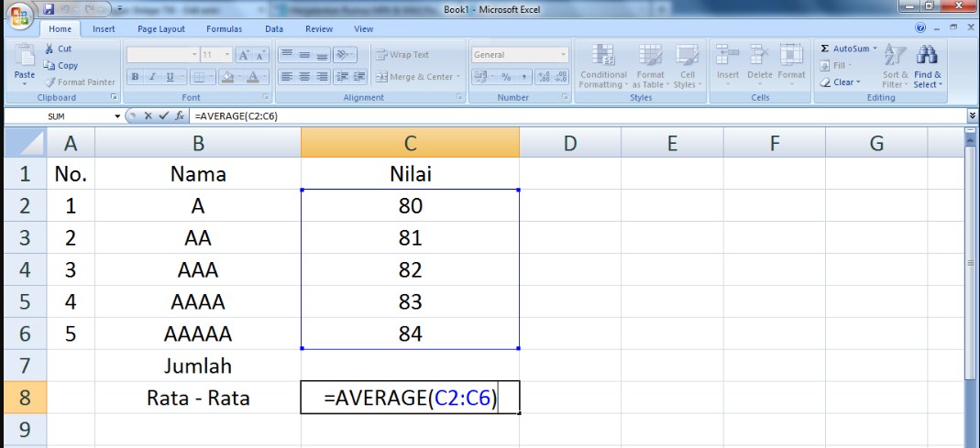Open the Insert Function fx dialog
This screenshot has height=448, width=980.
pos(180,116)
